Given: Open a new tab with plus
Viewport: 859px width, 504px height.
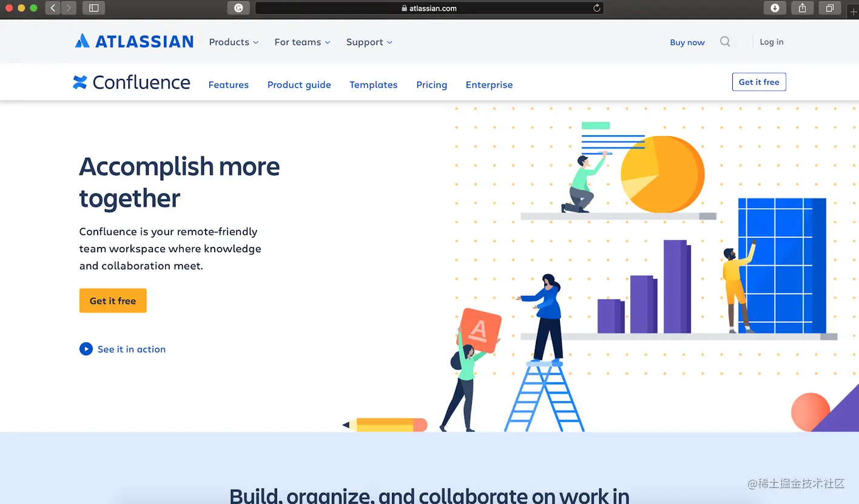Looking at the screenshot, I should (854, 12).
